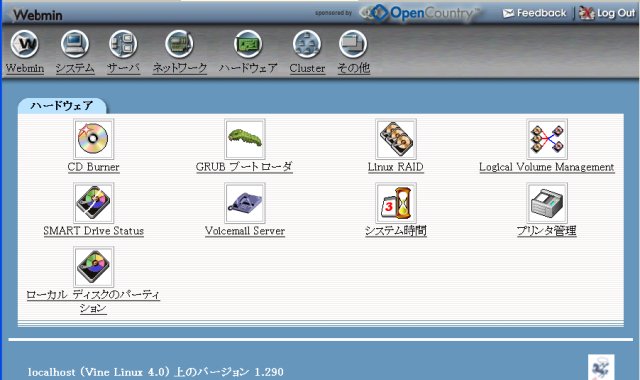
Task: Select the ハードウェア circuit board icon
Action: [x=248, y=44]
